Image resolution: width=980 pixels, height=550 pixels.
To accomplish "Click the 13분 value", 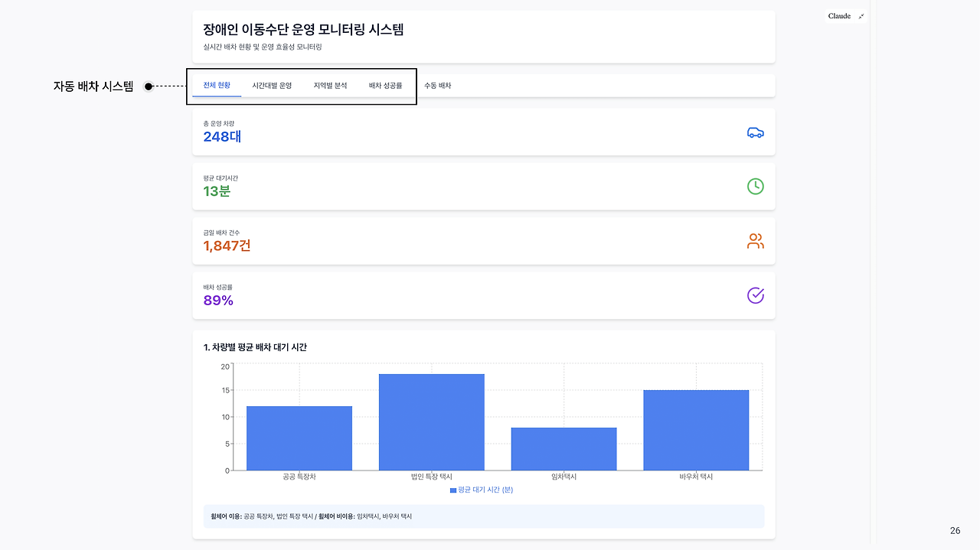I will pyautogui.click(x=217, y=191).
